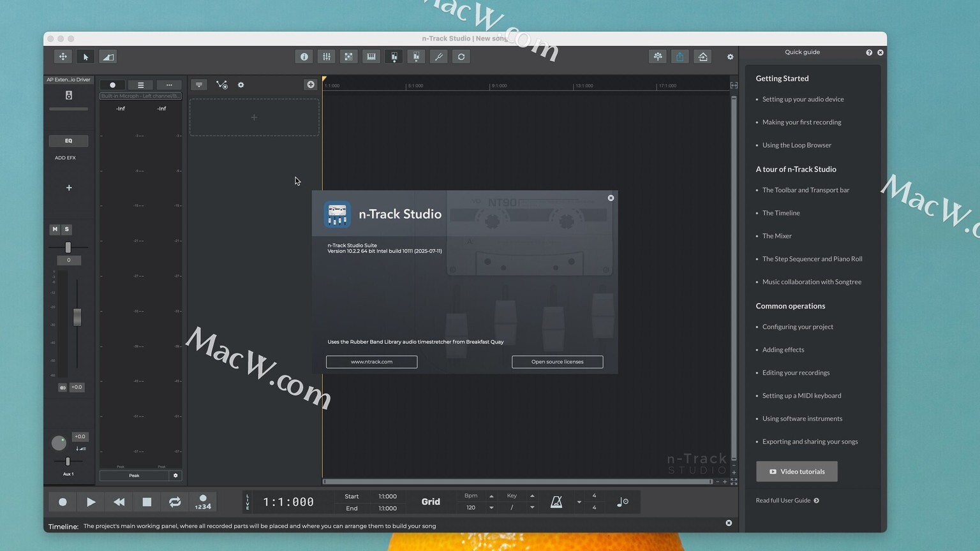The height and width of the screenshot is (551, 980).
Task: Open main settings gear in toolbar
Action: [731, 57]
